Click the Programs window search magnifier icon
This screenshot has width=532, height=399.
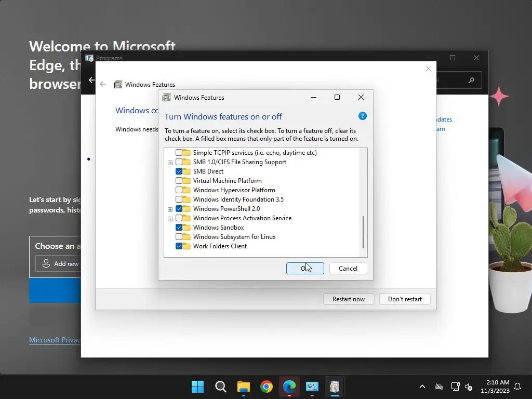tap(471, 81)
